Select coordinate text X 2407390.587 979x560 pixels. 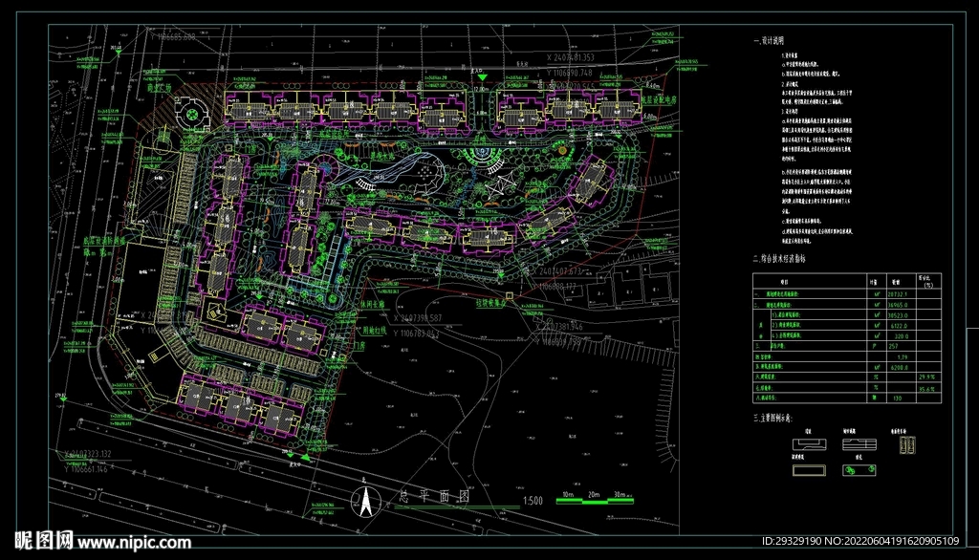[418, 318]
